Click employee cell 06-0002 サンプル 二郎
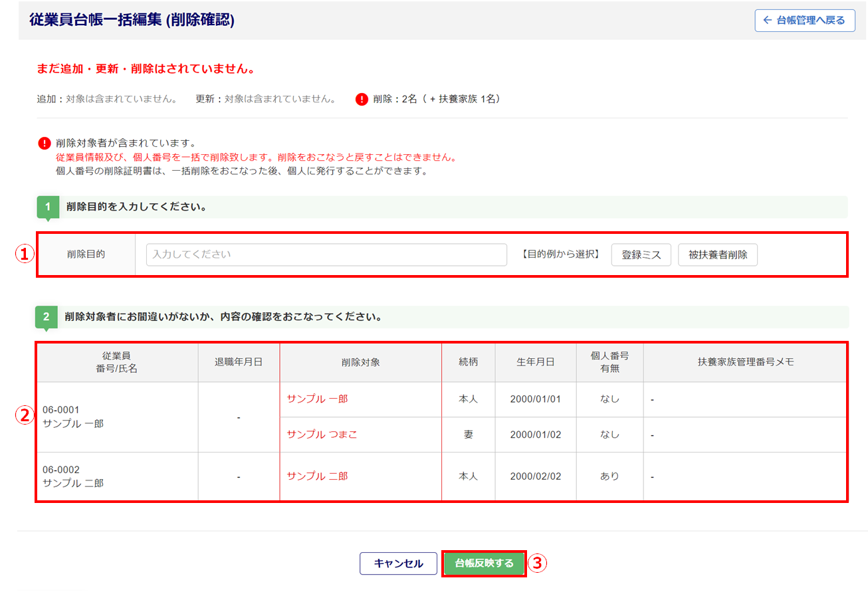 73,476
